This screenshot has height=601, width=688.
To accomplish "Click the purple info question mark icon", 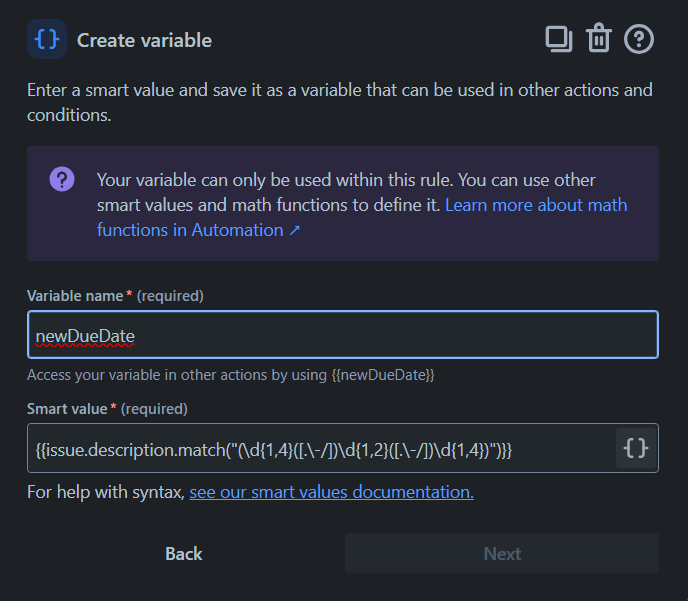I will [x=62, y=180].
